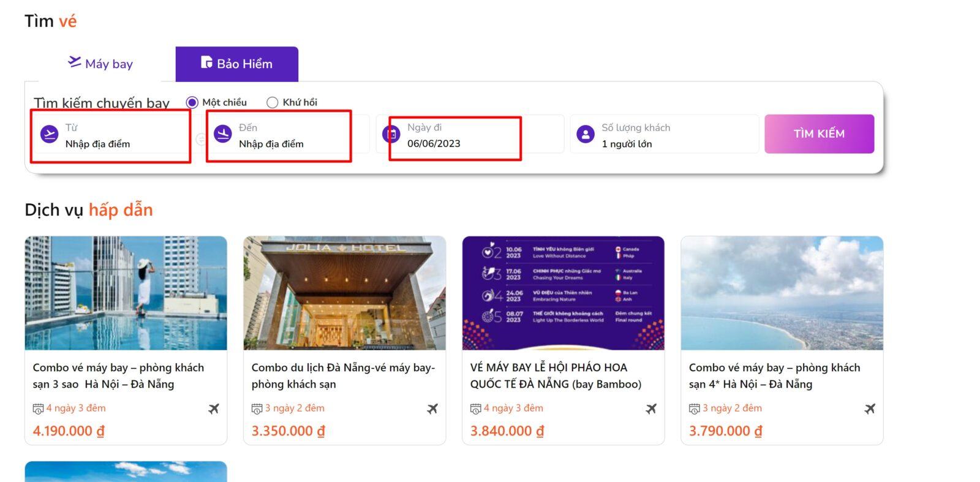980x482 pixels.
Task: Click calendar icon on the 3.840.000 đ card
Action: coord(475,409)
